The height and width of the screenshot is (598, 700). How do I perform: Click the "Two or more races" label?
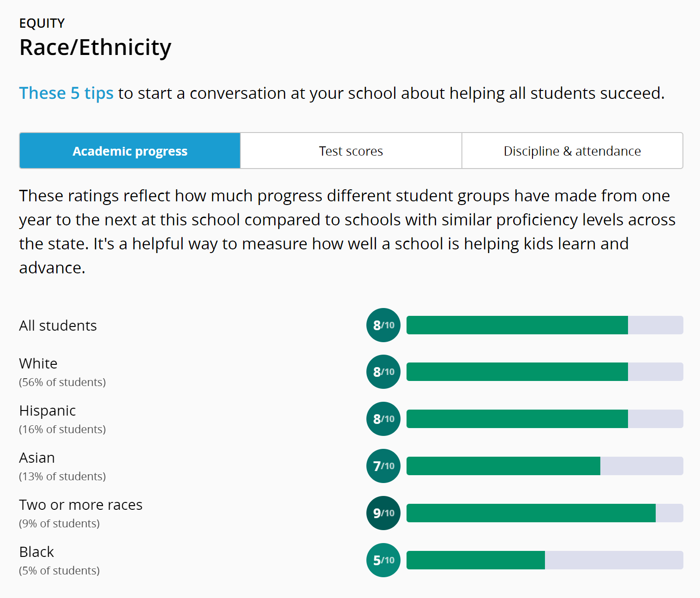[81, 505]
